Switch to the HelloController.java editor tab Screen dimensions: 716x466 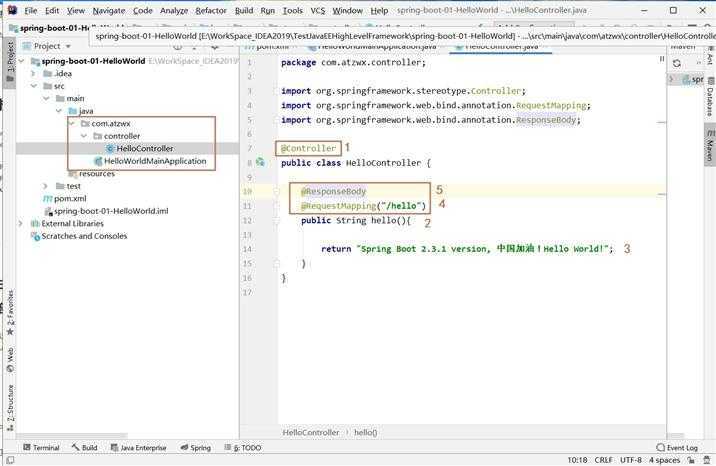[500, 47]
